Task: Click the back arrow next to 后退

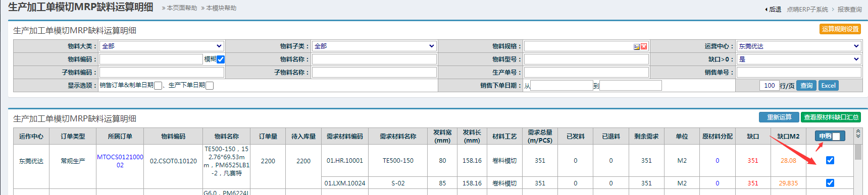Action: click(767, 10)
